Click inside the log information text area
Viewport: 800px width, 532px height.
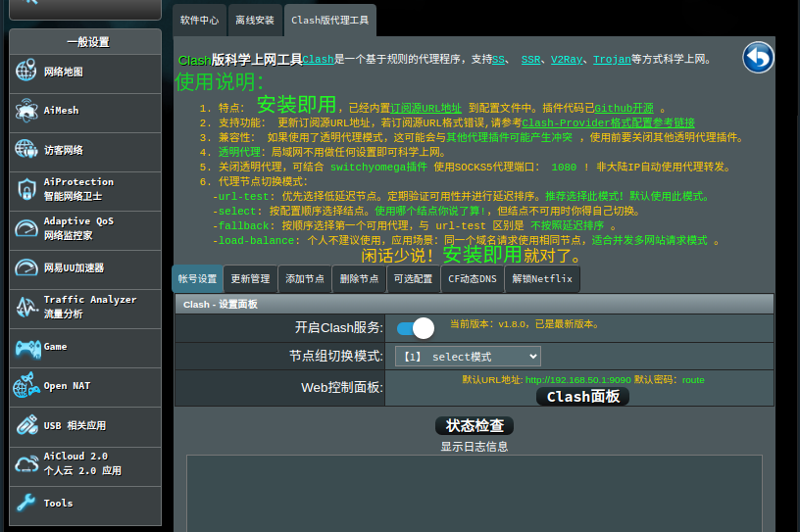tap(474, 493)
